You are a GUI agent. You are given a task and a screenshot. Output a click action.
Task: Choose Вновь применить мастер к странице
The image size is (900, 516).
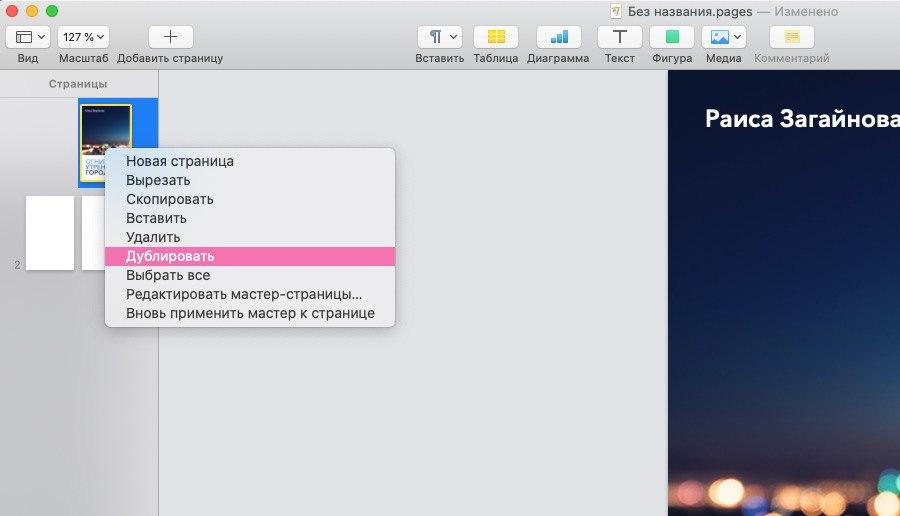point(250,313)
